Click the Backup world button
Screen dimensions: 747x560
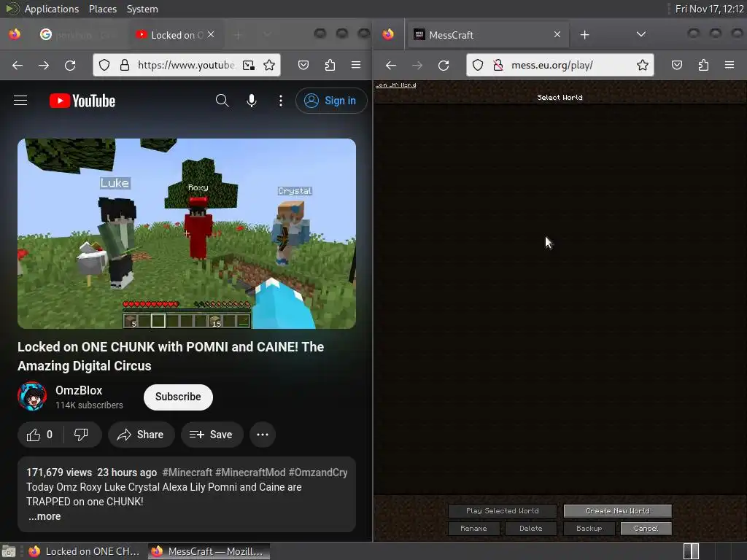pos(589,529)
